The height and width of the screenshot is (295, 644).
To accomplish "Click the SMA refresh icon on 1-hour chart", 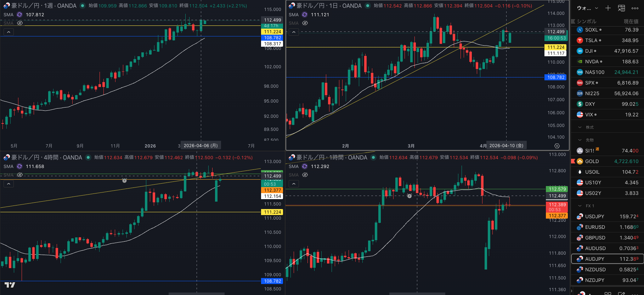I will pos(305,166).
